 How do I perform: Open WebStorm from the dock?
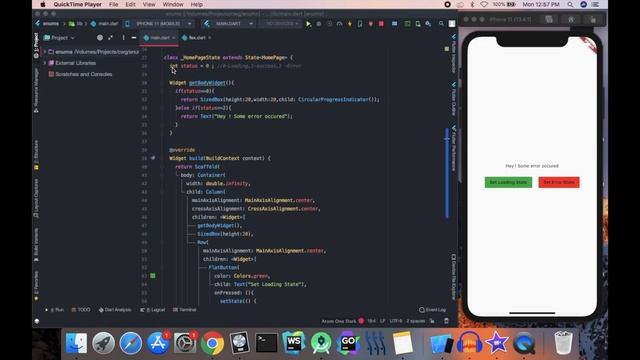[x=294, y=343]
